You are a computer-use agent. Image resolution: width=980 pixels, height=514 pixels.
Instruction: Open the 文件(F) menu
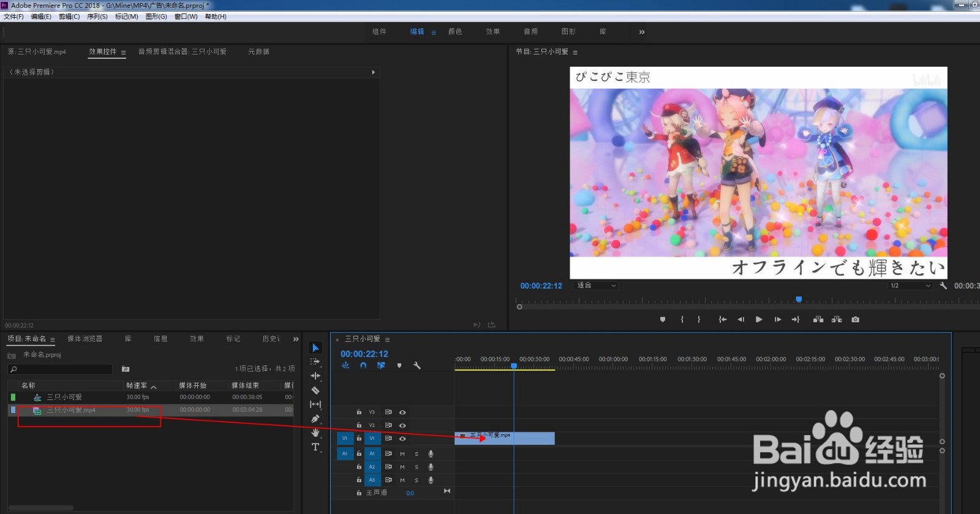click(13, 17)
